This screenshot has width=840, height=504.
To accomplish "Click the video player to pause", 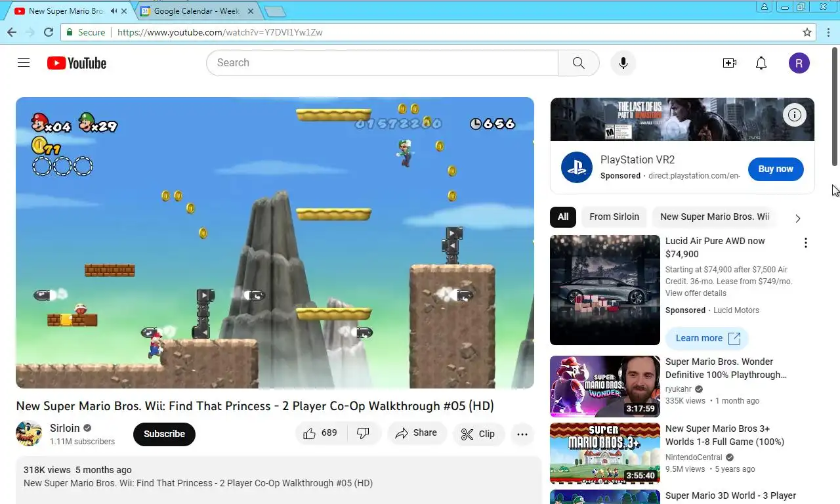I will (275, 243).
